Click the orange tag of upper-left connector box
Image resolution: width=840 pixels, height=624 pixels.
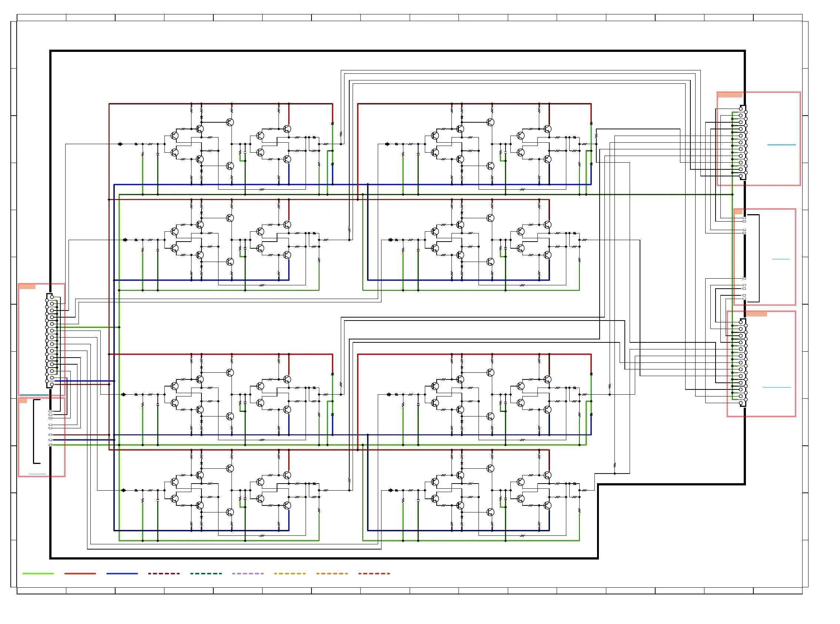point(27,287)
